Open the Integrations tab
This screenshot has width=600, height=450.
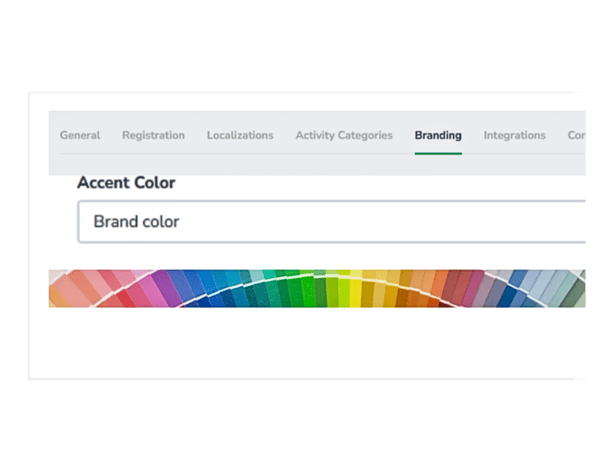pos(514,135)
